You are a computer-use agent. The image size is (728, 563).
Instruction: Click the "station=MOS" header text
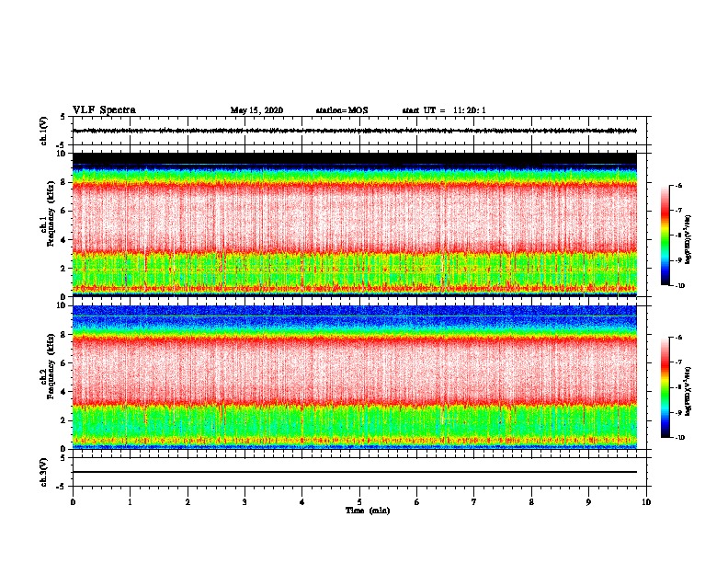tap(342, 110)
